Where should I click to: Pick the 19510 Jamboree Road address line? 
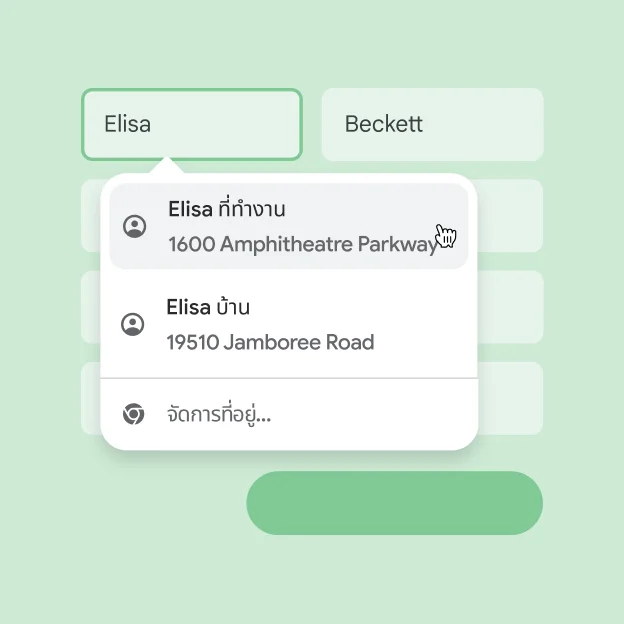(x=270, y=342)
